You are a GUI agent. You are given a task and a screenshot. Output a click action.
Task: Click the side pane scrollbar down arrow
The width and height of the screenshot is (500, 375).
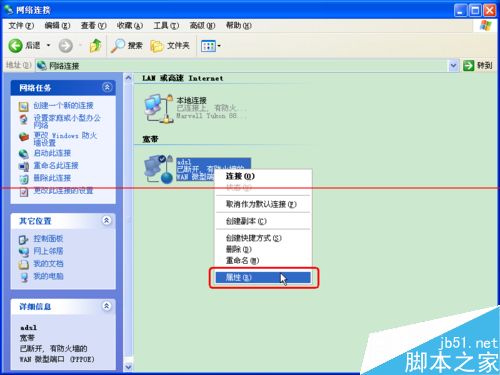tap(128, 367)
